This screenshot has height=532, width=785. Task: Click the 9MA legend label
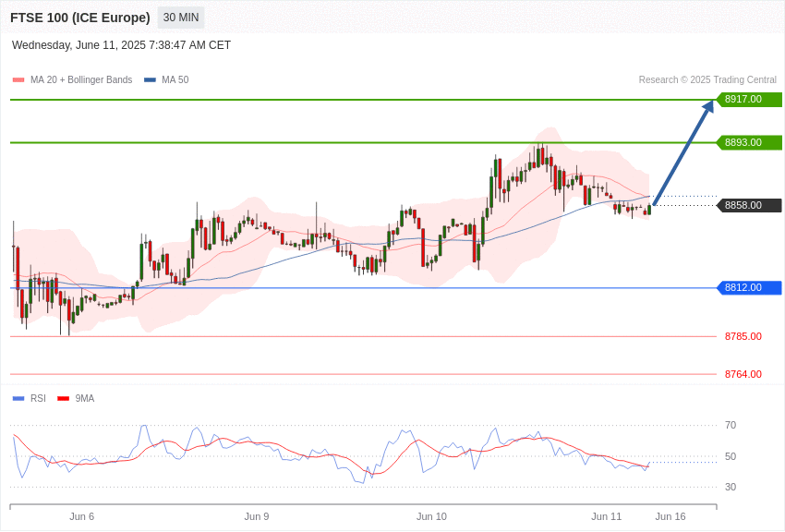tap(85, 398)
